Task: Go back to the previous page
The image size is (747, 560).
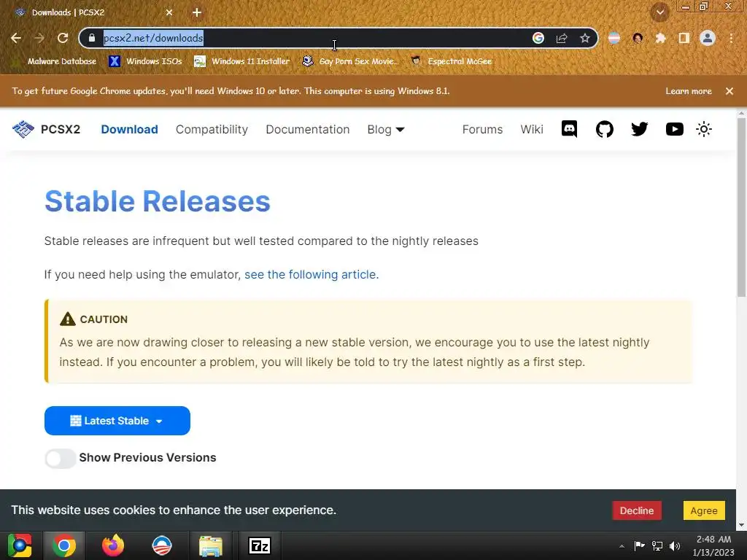Action: coord(16,38)
